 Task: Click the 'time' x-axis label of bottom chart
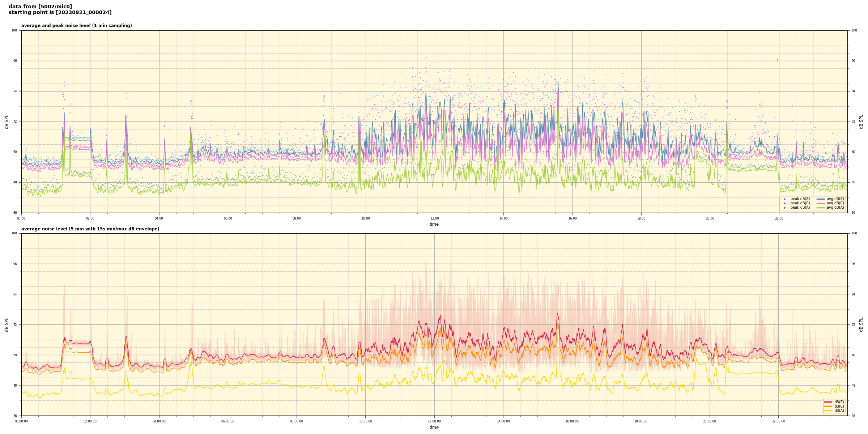coord(434,427)
